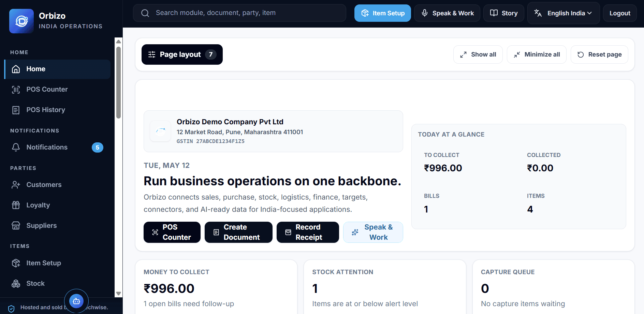This screenshot has height=314, width=644.
Task: Click the Story button
Action: click(504, 13)
